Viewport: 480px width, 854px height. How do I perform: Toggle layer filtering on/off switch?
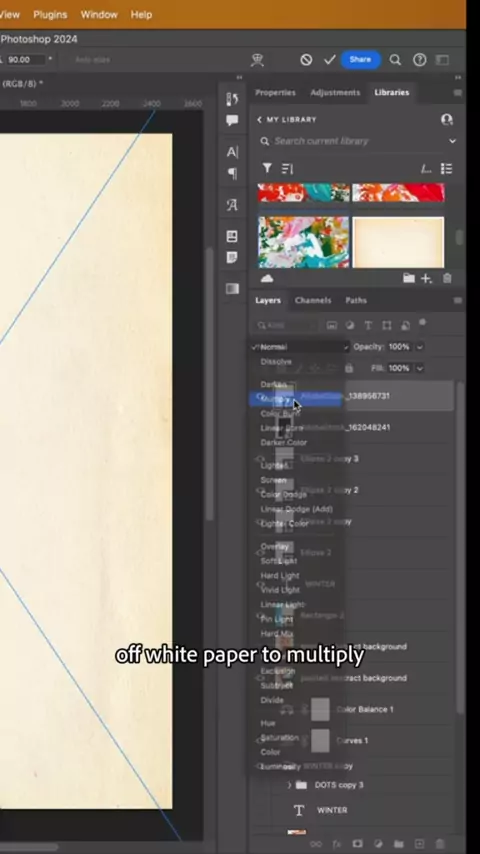422,323
